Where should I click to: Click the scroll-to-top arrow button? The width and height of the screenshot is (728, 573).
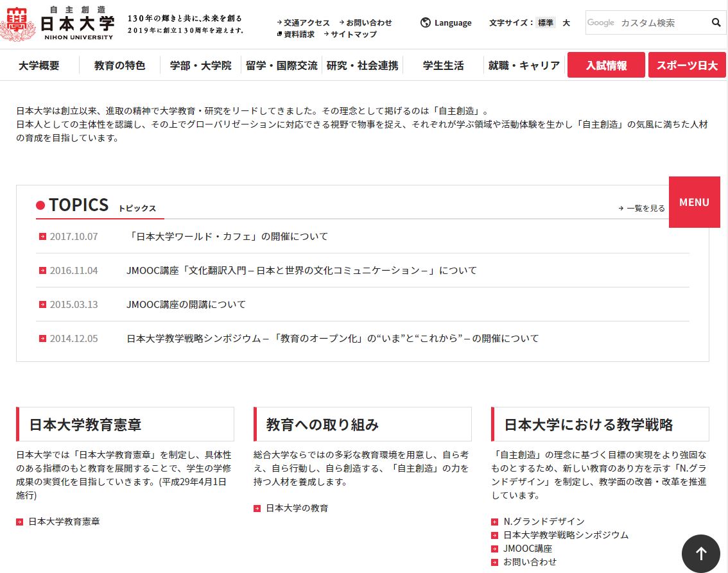pos(700,553)
